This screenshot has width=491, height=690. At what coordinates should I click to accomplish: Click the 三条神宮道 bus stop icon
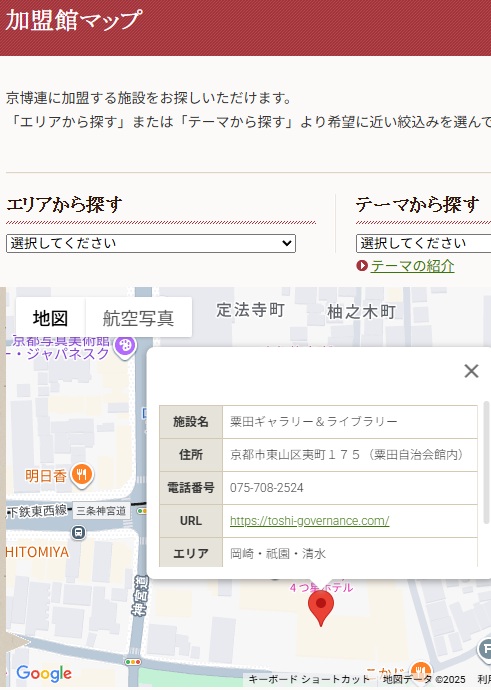click(78, 533)
